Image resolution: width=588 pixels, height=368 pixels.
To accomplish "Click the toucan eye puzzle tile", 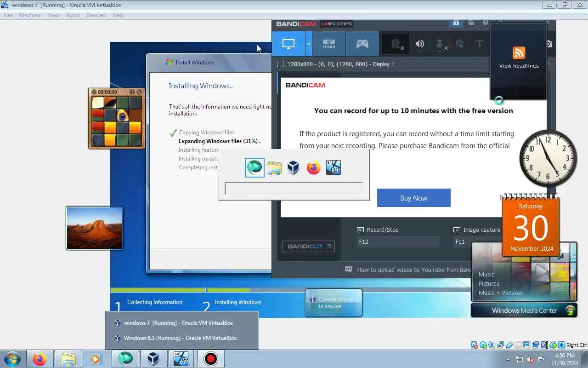I will coord(123,115).
